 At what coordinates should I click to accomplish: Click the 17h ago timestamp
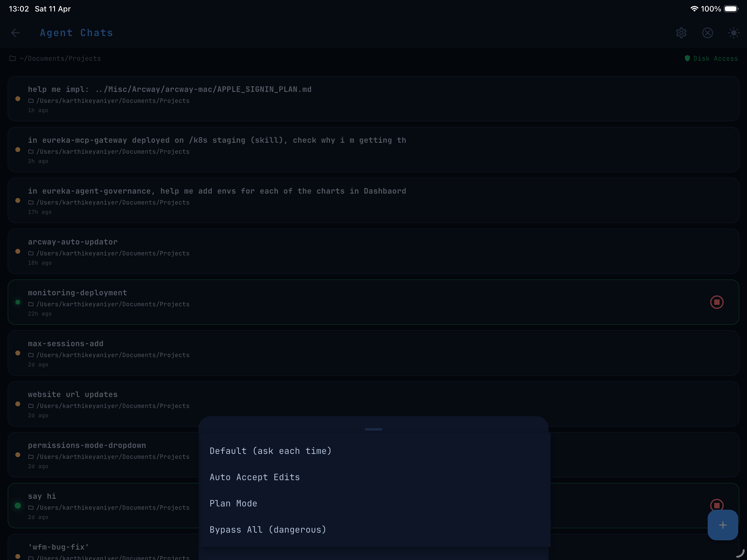40,212
